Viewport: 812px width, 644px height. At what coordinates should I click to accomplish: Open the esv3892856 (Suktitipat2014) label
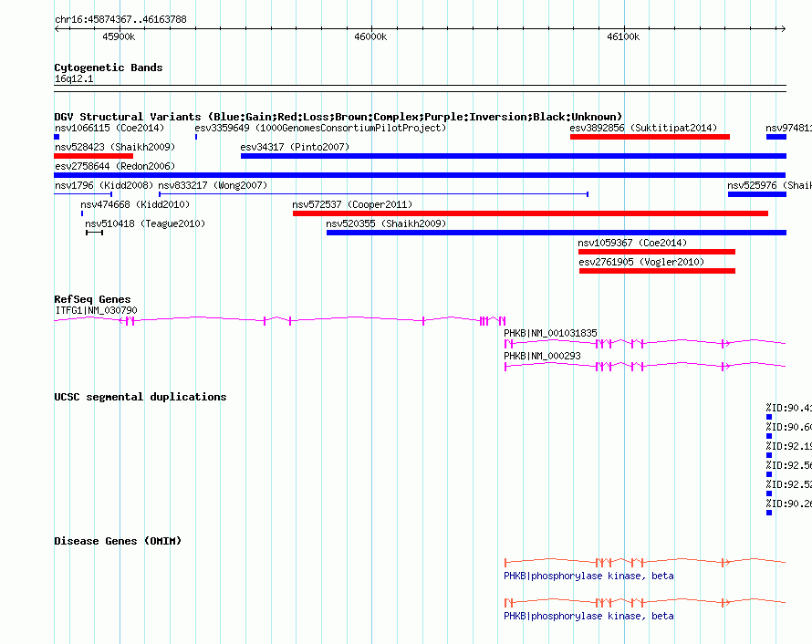pos(643,128)
